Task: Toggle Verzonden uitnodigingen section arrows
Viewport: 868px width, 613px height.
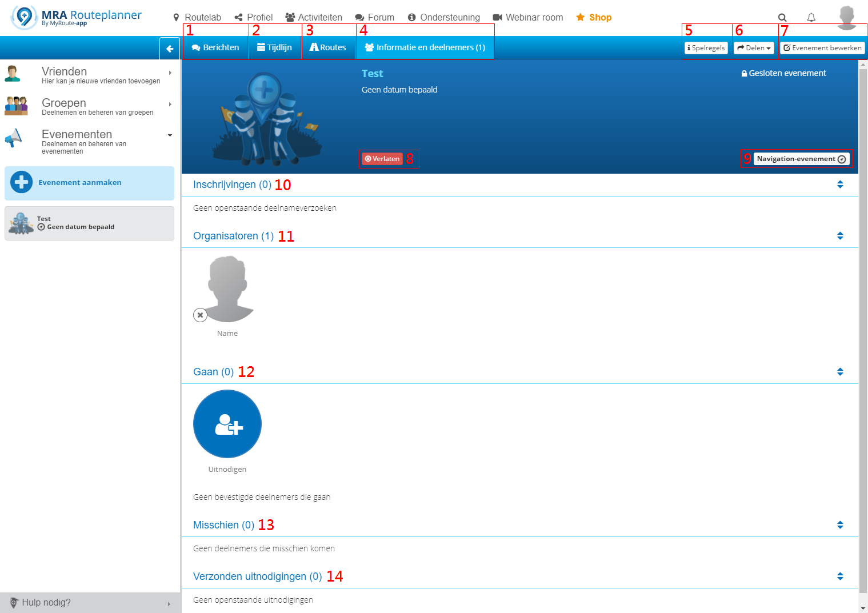Action: 840,576
